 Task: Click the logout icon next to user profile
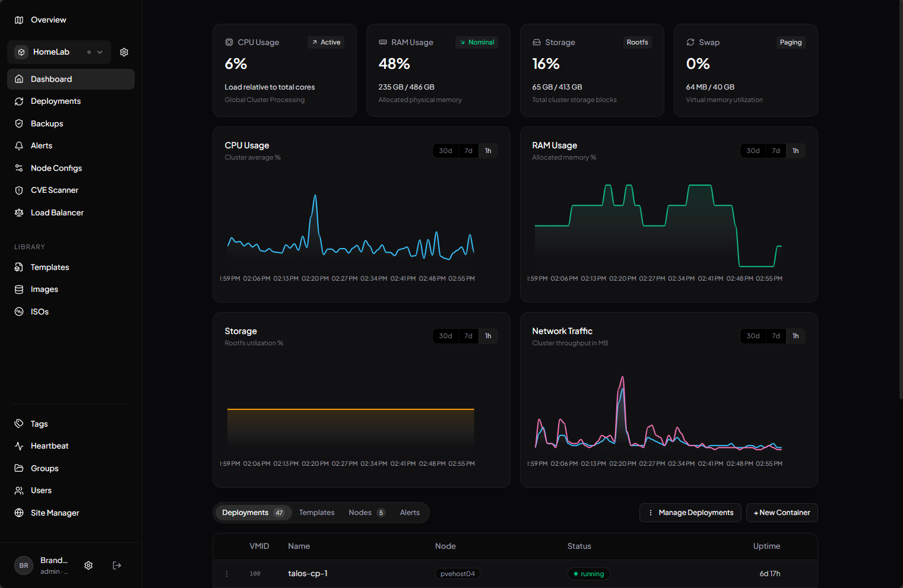click(x=117, y=565)
